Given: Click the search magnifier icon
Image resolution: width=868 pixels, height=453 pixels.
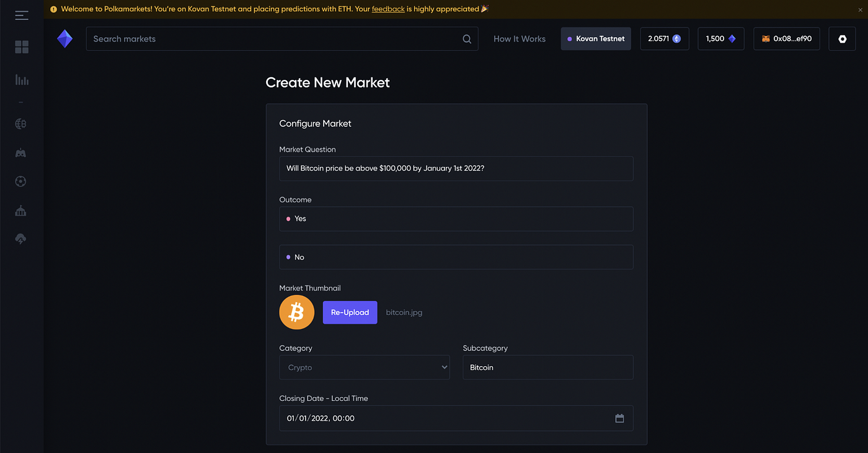Looking at the screenshot, I should [467, 39].
